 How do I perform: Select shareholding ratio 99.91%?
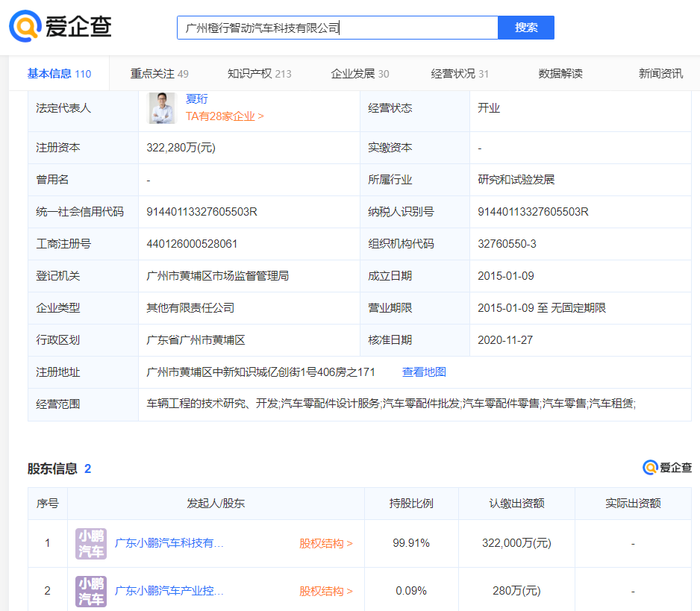[x=411, y=543]
